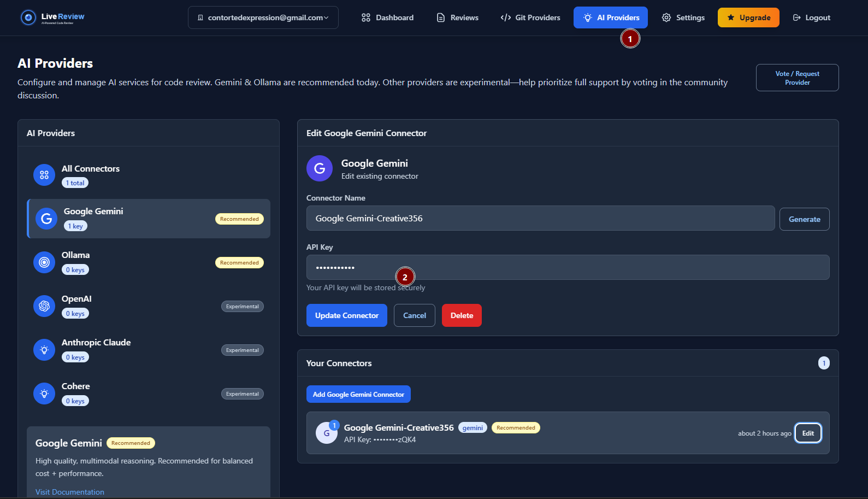Cancel editing the connector
The image size is (868, 499).
click(414, 315)
